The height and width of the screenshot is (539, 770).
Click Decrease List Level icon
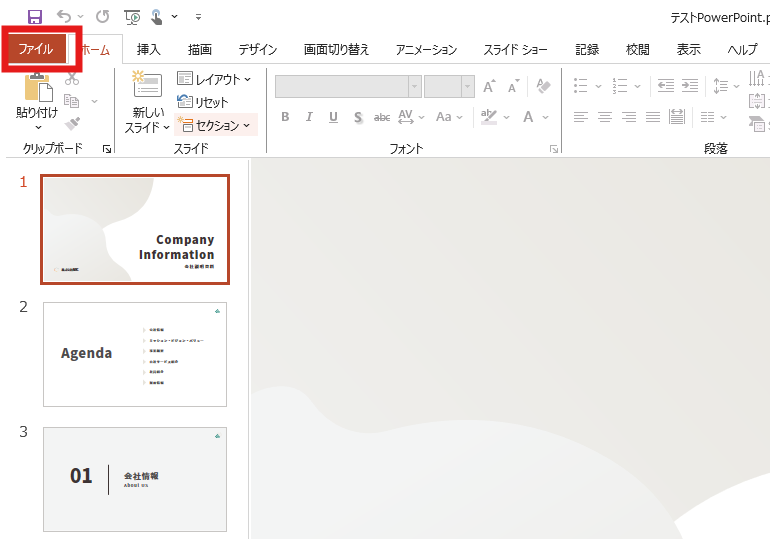pos(666,86)
